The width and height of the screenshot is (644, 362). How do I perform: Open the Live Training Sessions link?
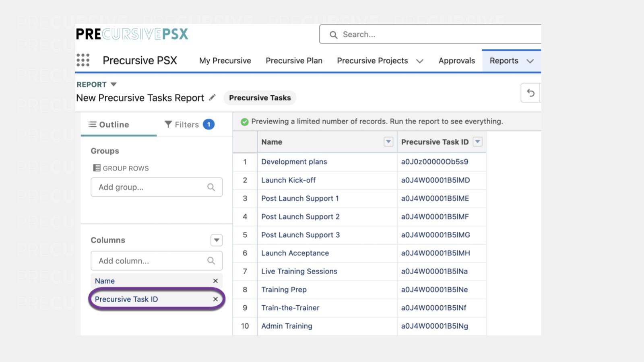tap(299, 271)
